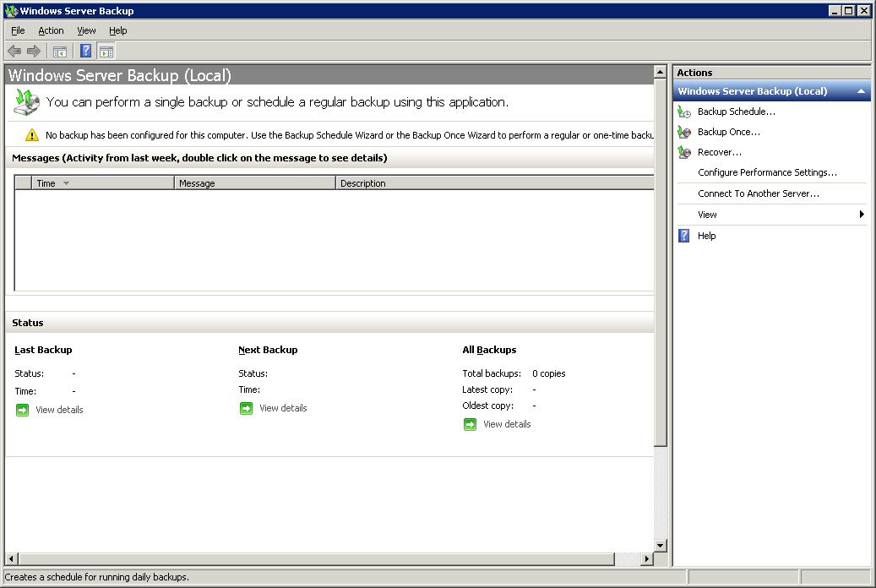Click the Back arrow toolbar icon
The image size is (876, 588).
[x=14, y=52]
